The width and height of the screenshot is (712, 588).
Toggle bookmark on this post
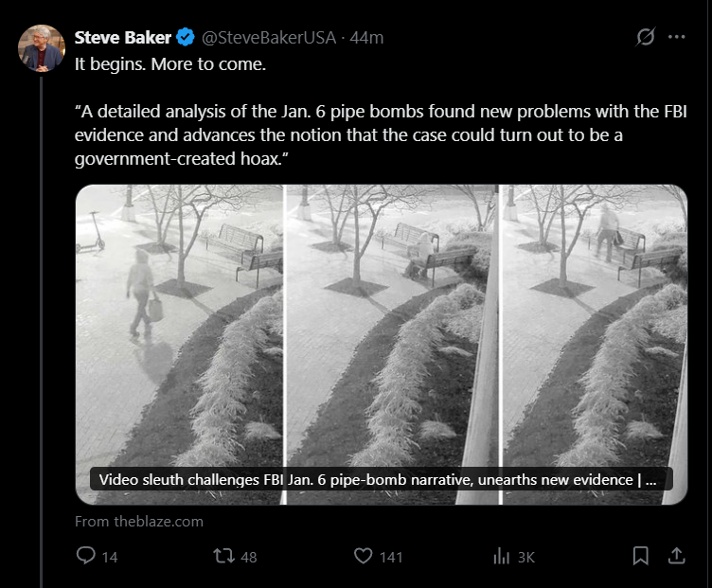pyautogui.click(x=640, y=557)
